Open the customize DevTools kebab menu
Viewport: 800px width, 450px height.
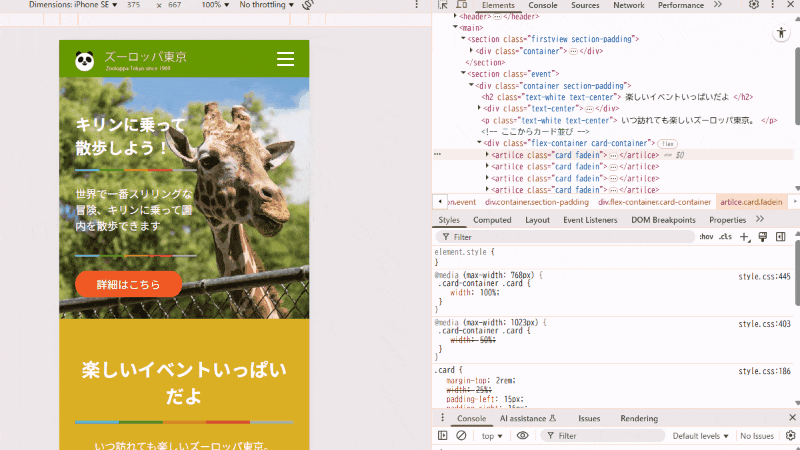[x=772, y=5]
